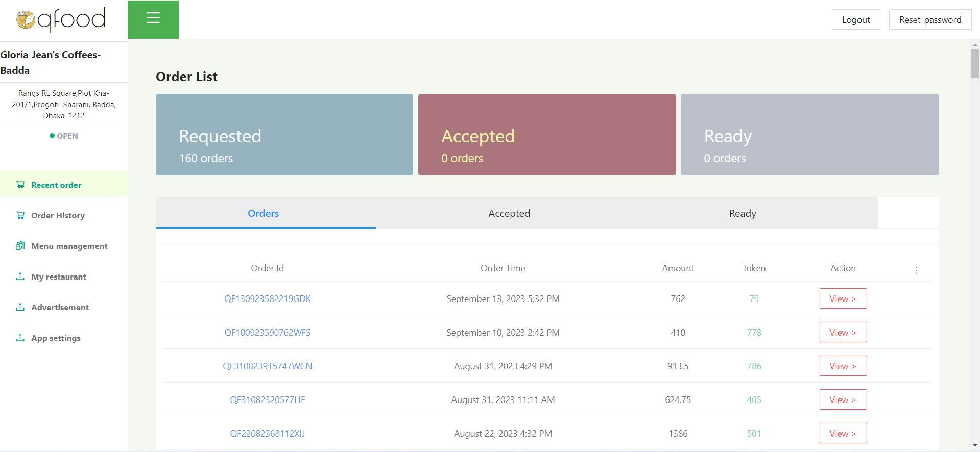Click the My restaurant upload icon
Image resolution: width=980 pixels, height=452 pixels.
click(x=20, y=277)
